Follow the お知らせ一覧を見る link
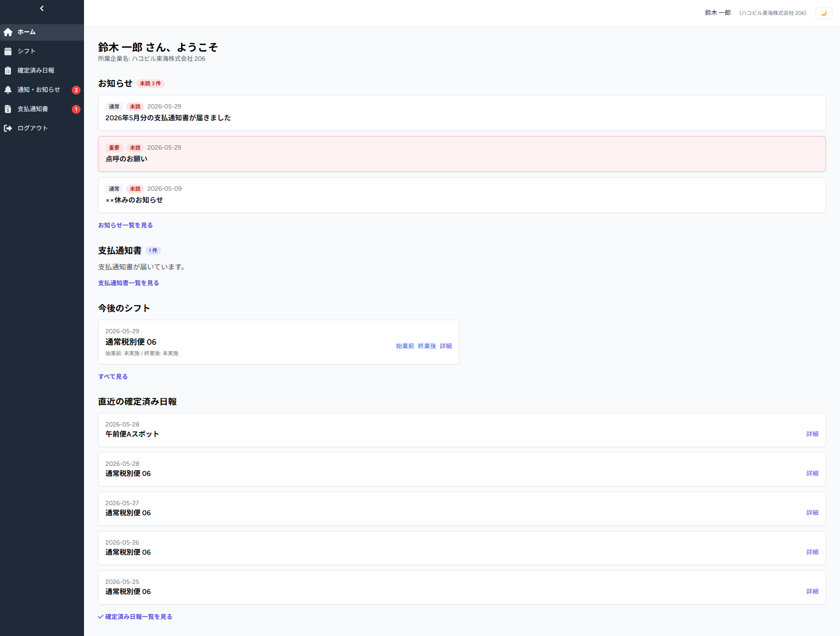 click(125, 225)
